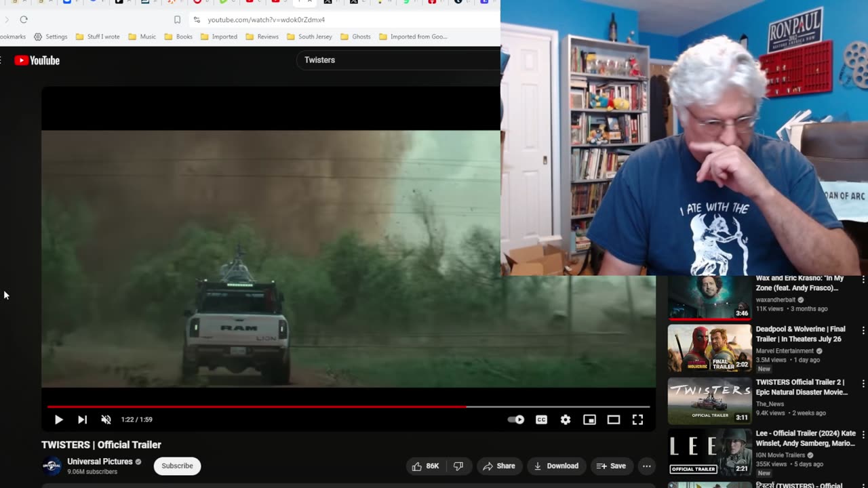This screenshot has width=868, height=488.
Task: Click Universal Pictures channel avatar
Action: (x=52, y=466)
